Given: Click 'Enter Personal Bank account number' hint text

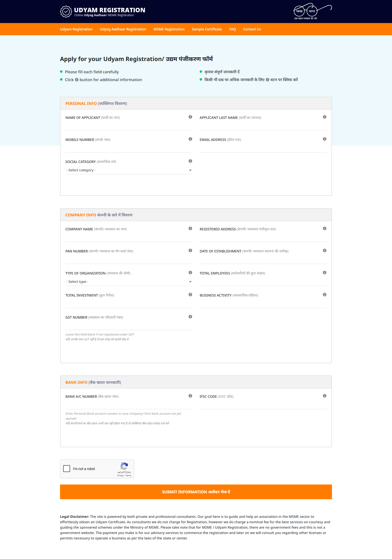Looking at the screenshot, I should [x=123, y=416].
